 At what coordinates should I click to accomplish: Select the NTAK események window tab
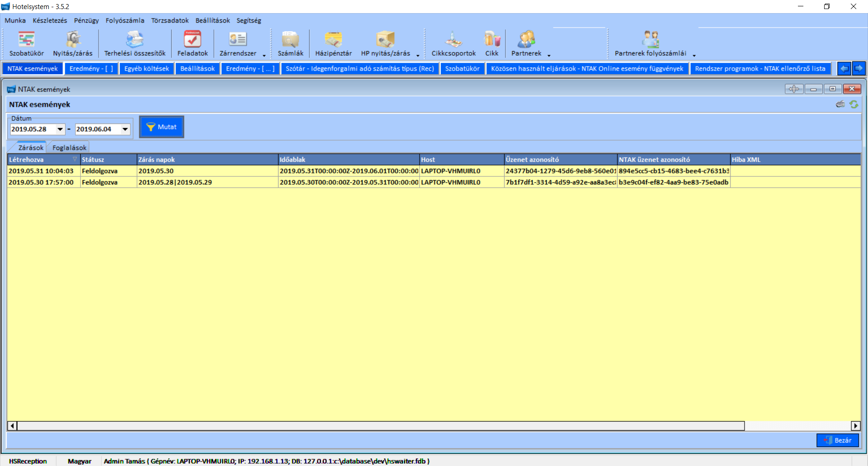(33, 69)
